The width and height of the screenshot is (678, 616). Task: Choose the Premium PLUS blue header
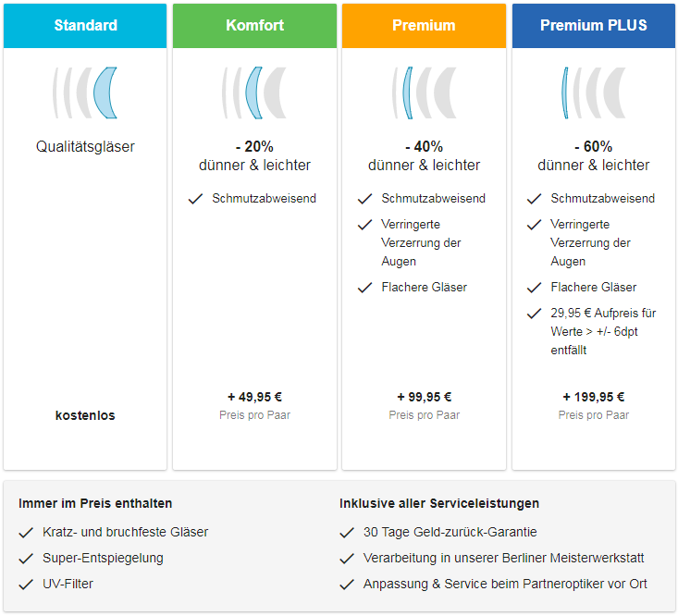594,26
